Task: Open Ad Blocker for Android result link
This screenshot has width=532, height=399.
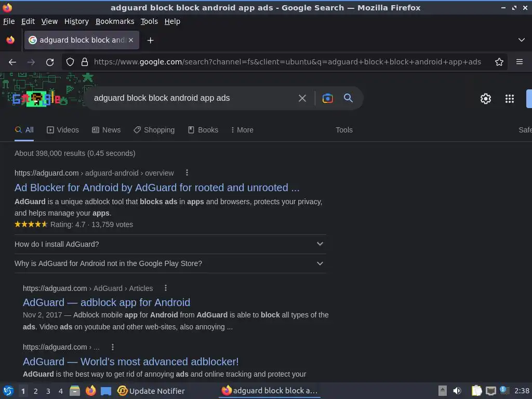Action: coord(157,188)
